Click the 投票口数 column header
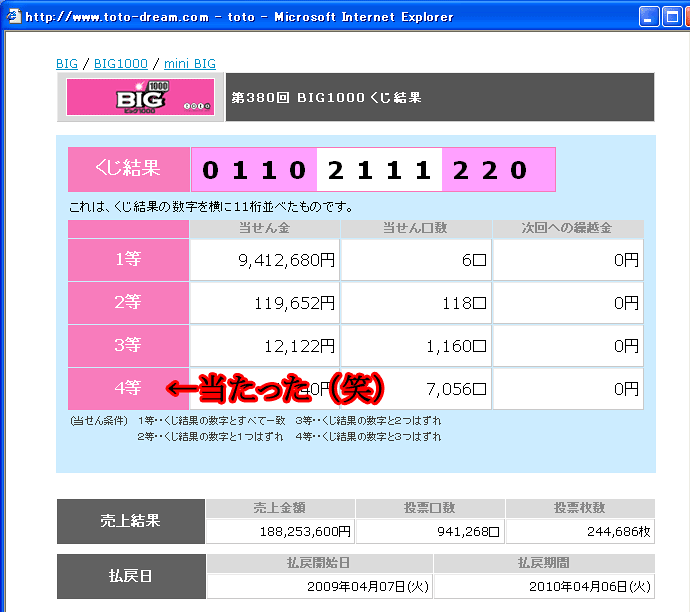The image size is (690, 612). click(430, 508)
